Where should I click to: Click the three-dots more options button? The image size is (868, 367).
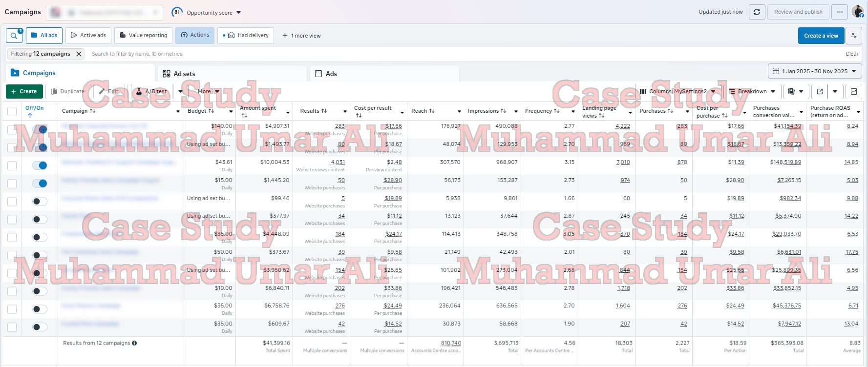point(840,12)
